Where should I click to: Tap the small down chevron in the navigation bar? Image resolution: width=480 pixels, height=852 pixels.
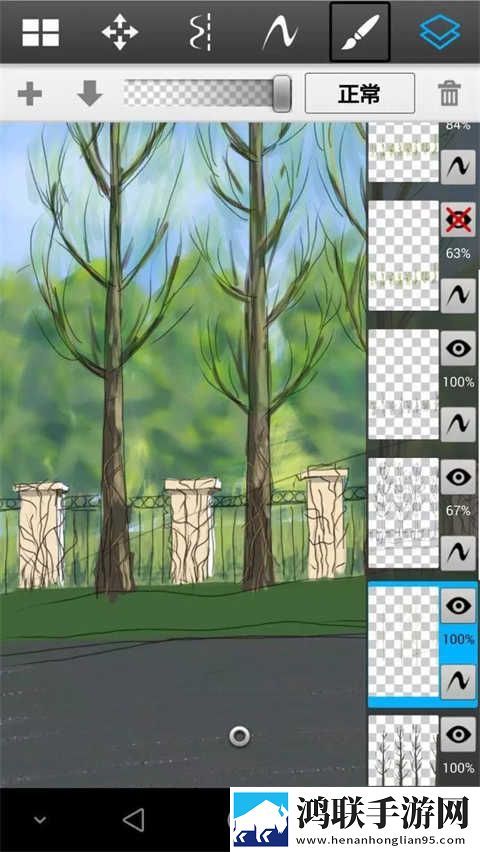click(x=40, y=820)
